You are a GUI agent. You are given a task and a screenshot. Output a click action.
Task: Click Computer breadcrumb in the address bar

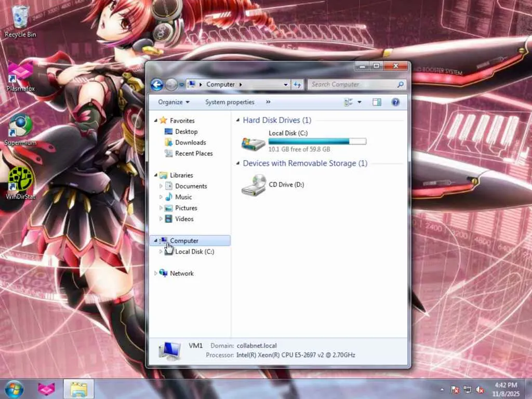[220, 85]
